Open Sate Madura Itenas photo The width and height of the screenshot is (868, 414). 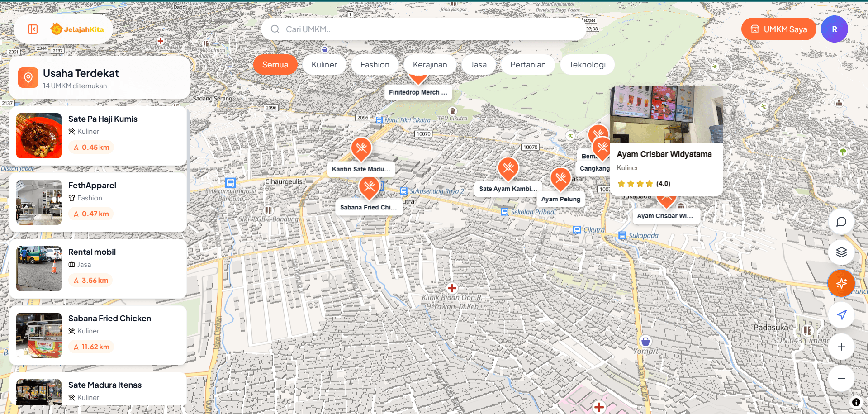tap(39, 392)
